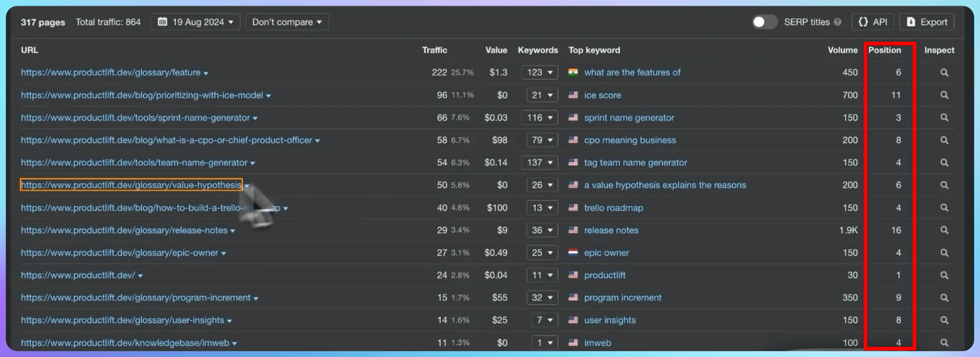This screenshot has height=357, width=980.
Task: Sort by the Position column header
Action: point(884,50)
